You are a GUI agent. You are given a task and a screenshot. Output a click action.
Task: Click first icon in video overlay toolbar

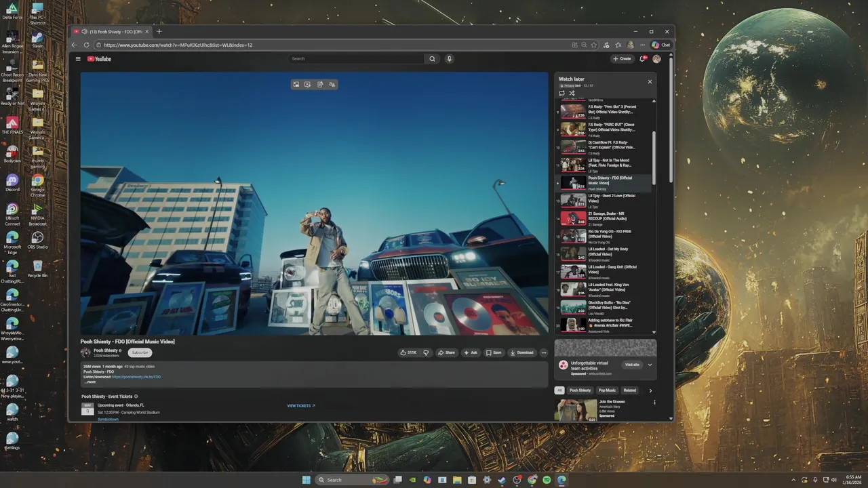point(296,85)
